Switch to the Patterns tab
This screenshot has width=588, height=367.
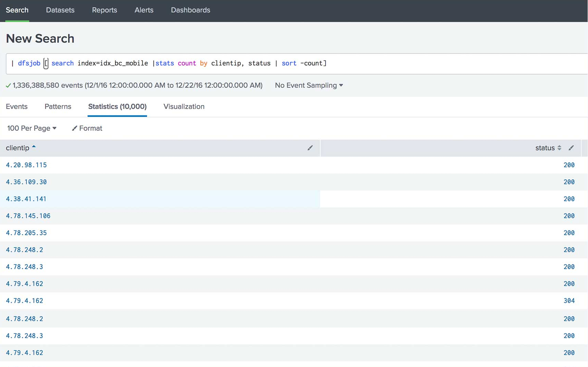pos(58,107)
